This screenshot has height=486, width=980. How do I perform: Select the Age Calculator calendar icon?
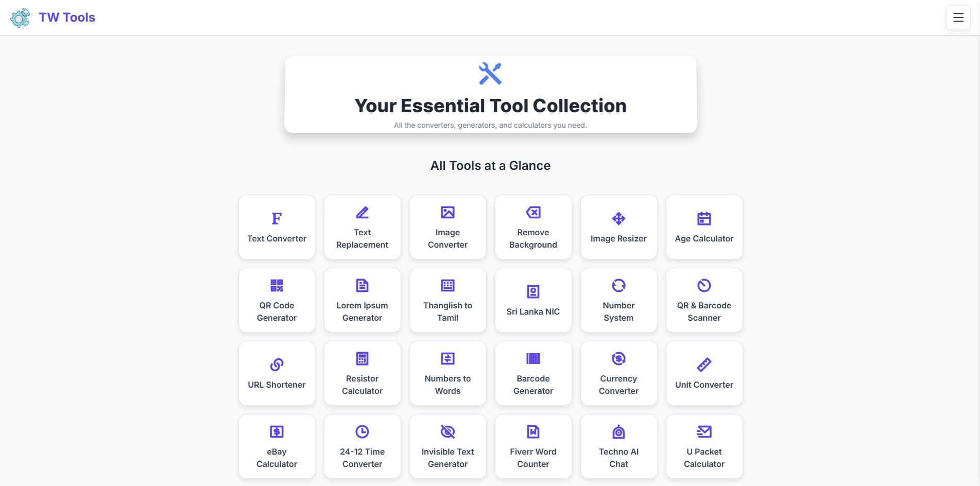coord(704,218)
